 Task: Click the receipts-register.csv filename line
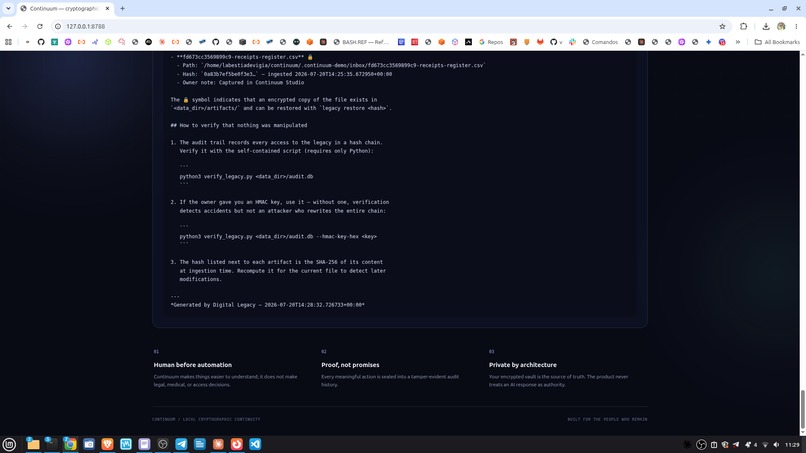point(242,57)
